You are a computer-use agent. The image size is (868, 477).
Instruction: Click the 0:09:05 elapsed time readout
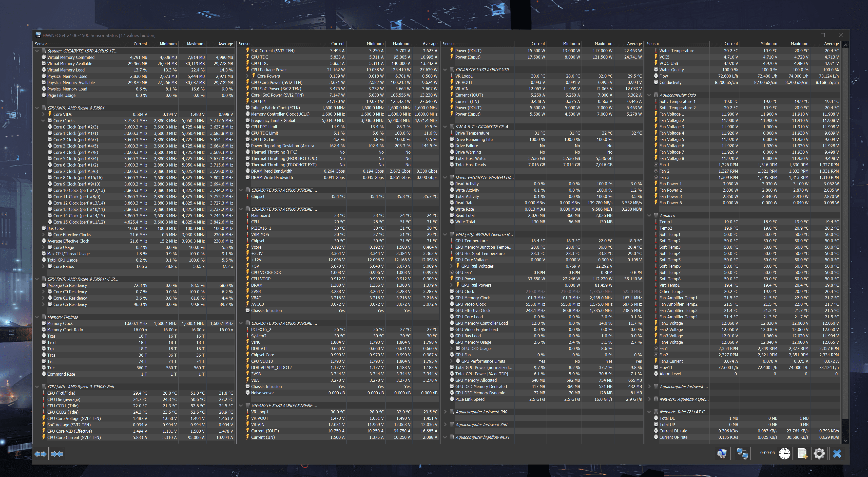[x=767, y=453]
